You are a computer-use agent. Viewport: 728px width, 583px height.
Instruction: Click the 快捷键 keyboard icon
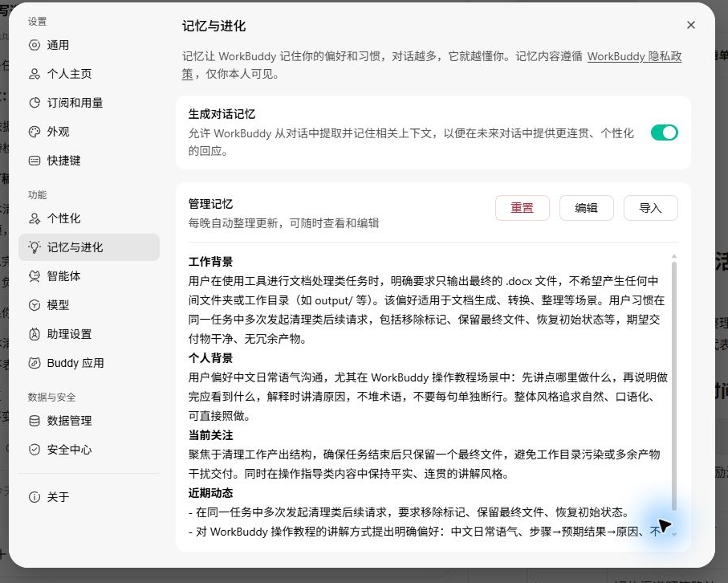point(35,161)
